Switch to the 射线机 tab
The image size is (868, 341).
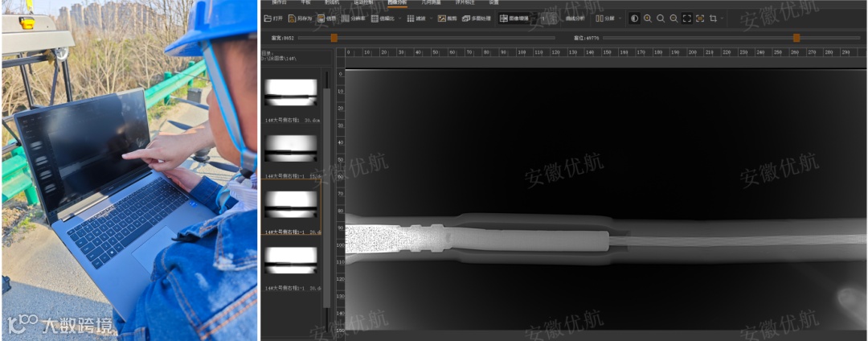pyautogui.click(x=332, y=2)
